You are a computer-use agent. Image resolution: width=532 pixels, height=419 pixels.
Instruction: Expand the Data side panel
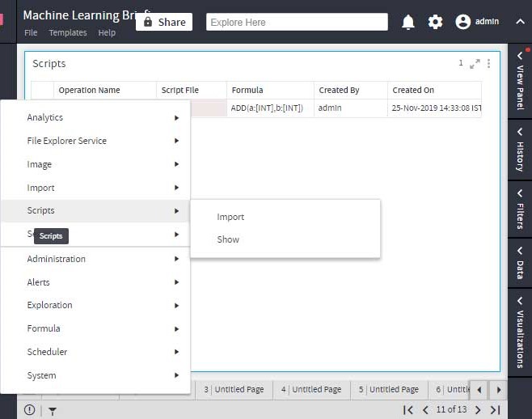point(520,263)
